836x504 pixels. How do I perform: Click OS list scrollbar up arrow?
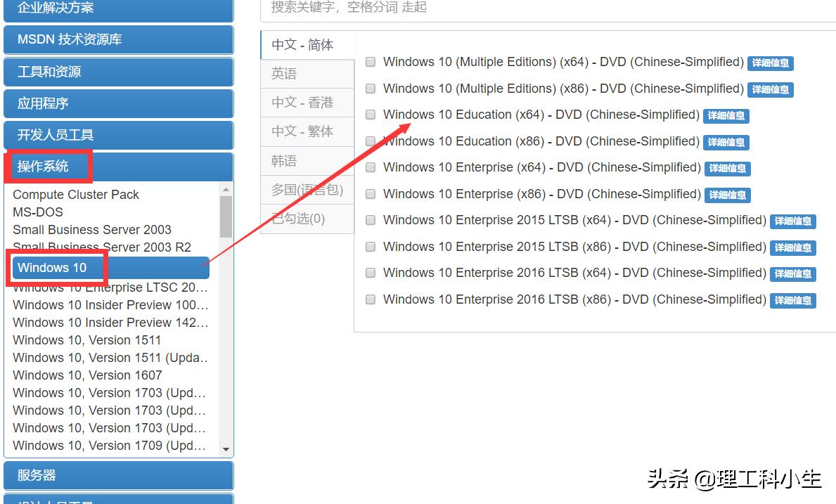[226, 189]
